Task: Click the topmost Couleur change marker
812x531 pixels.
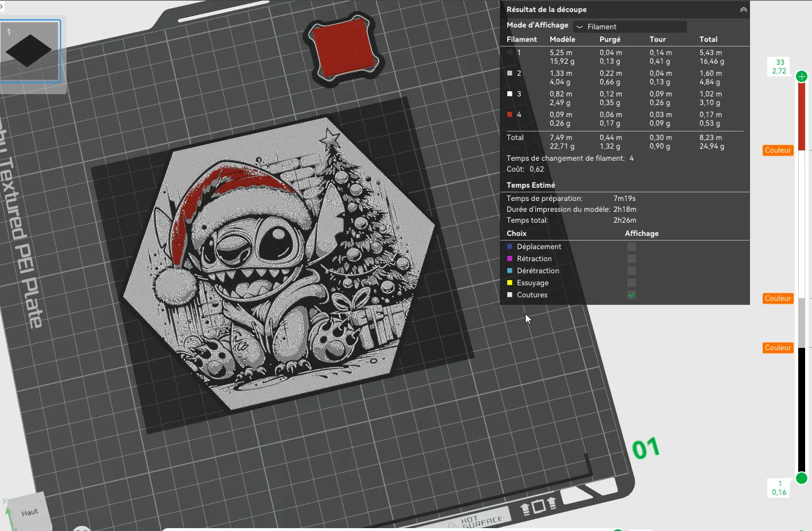Action: pyautogui.click(x=778, y=150)
